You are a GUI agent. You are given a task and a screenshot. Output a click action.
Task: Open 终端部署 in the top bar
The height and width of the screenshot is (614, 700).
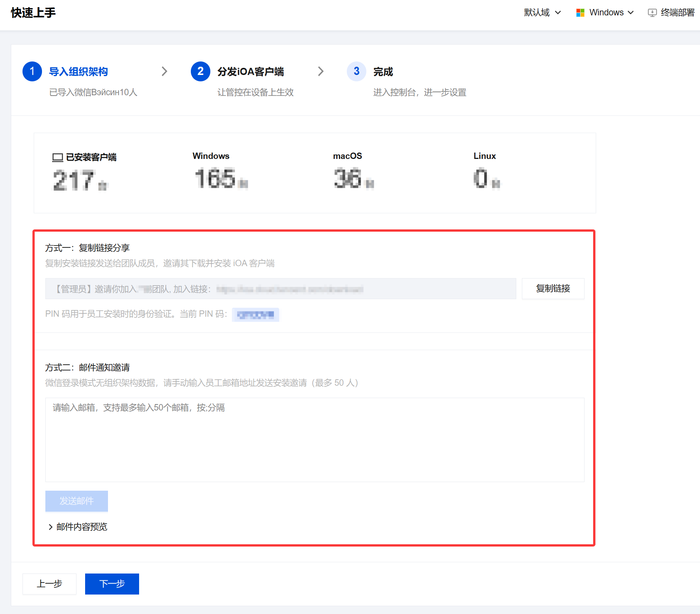pyautogui.click(x=671, y=13)
